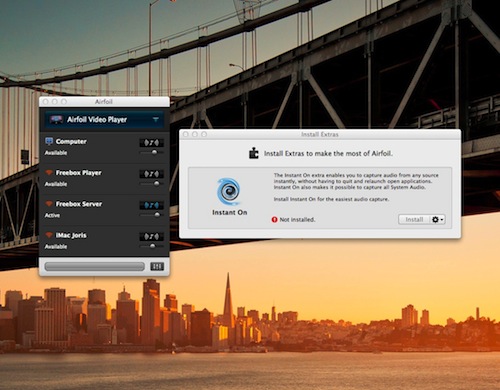Click the Airfoil Video Player source icon
This screenshot has height=390, width=500.
click(56, 119)
